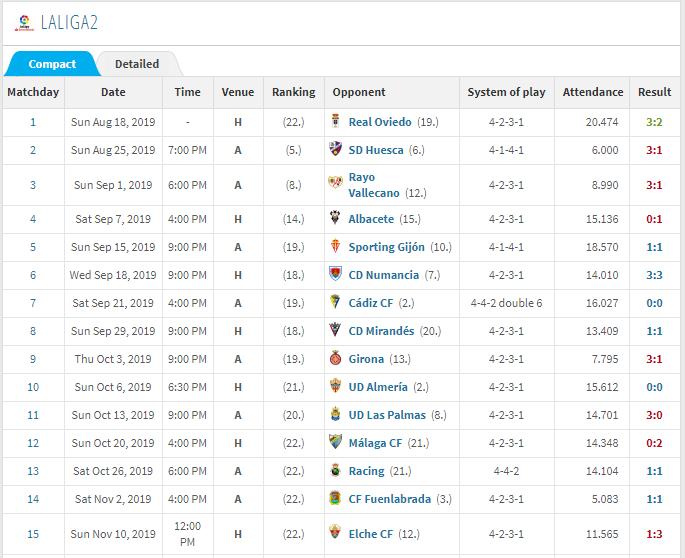
Task: Open the UD Las Palmas team link
Action: (x=387, y=415)
